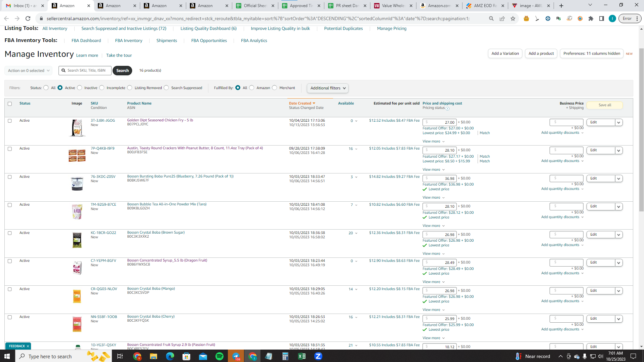
Task: Open Calculator from the taskbar
Action: coord(285,356)
